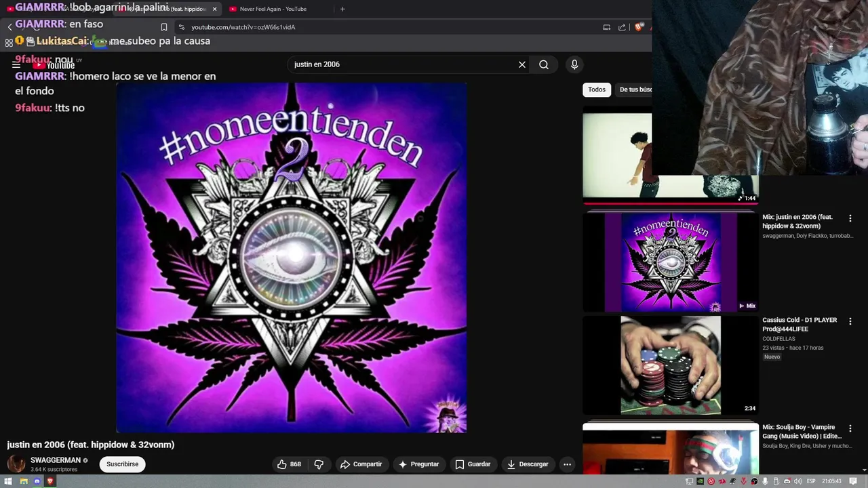Click the page scrollbar down arrow
868x488 pixels.
coord(864,470)
